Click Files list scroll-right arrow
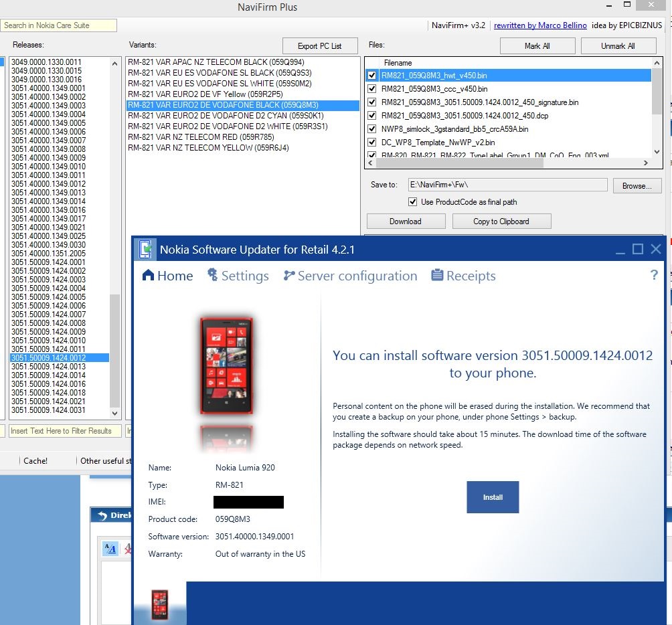 [x=646, y=163]
